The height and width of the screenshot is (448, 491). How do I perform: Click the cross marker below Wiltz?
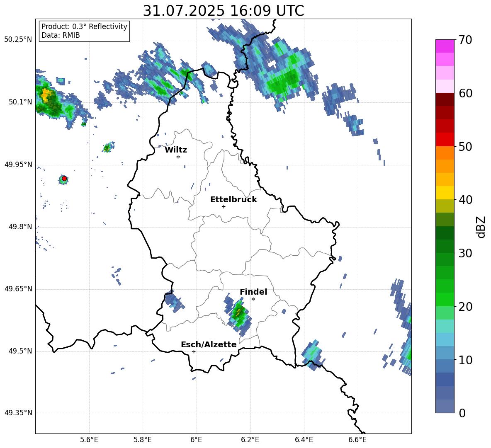tap(178, 157)
